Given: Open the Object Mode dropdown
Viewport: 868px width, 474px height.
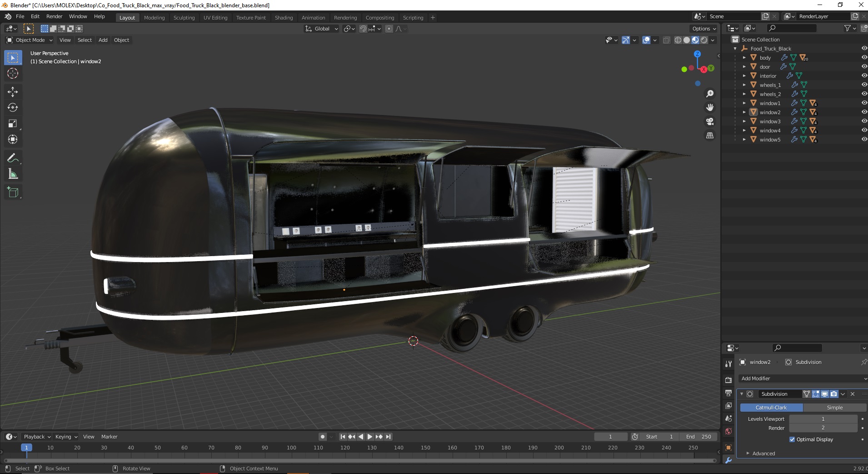Looking at the screenshot, I should [30, 40].
